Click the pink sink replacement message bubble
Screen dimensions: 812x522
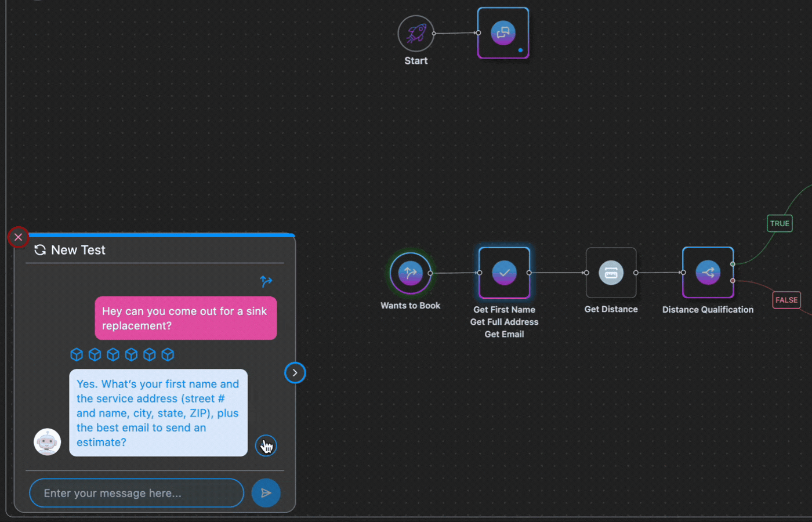(x=186, y=318)
